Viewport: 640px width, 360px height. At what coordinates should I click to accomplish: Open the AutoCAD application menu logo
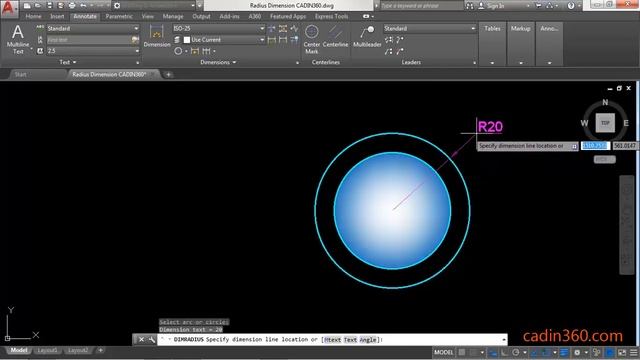[x=9, y=7]
